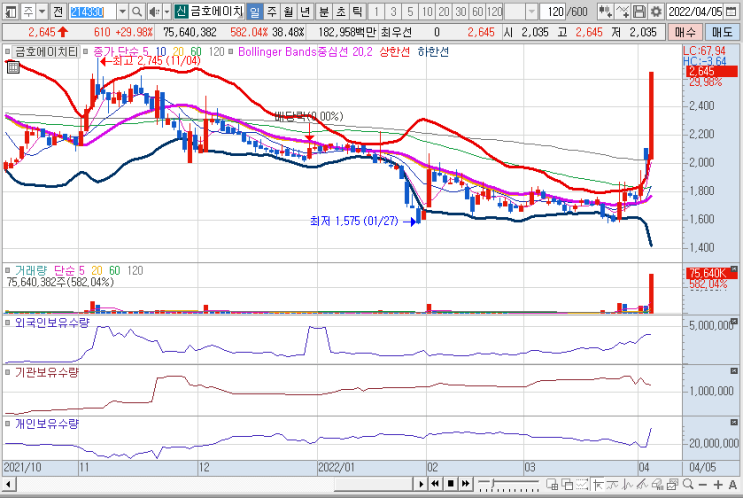Click the horizontal scrollbar thumb
The image size is (743, 498).
pyautogui.click(x=373, y=484)
